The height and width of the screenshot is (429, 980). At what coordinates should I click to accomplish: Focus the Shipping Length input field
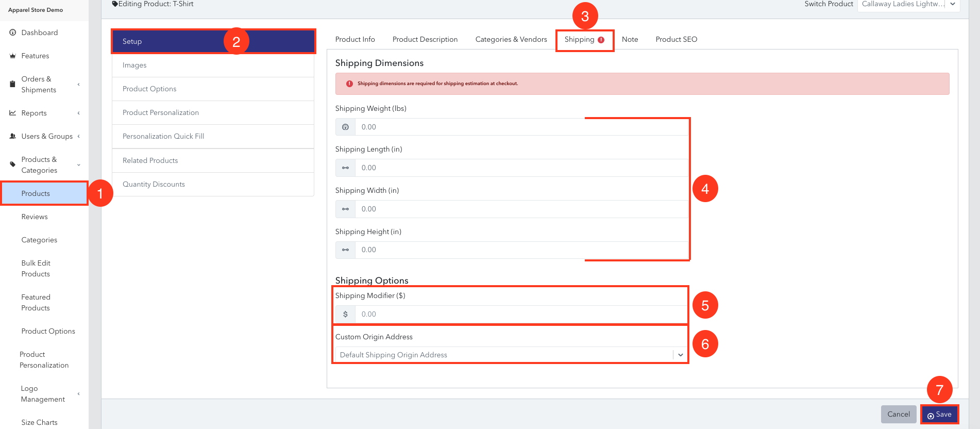tap(521, 168)
